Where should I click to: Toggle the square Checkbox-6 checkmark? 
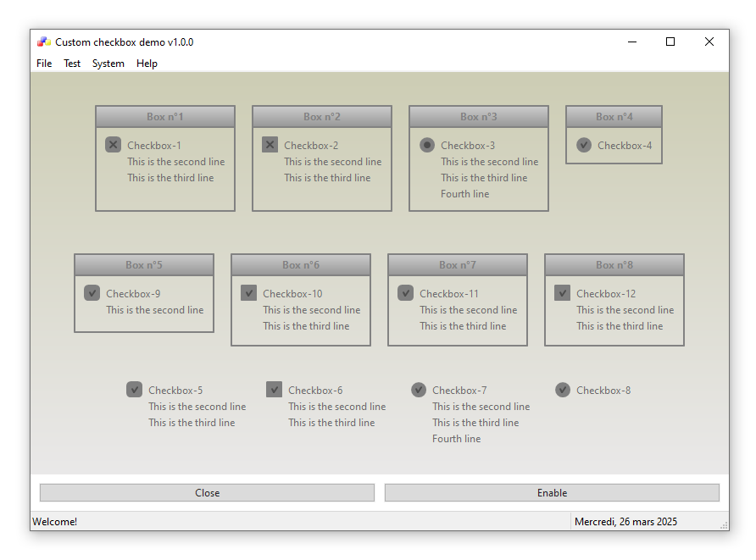(275, 390)
